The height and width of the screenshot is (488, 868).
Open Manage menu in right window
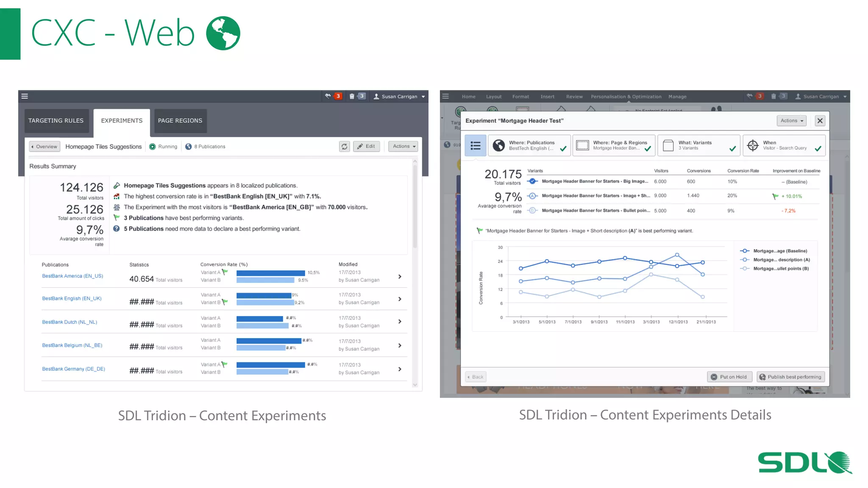click(x=677, y=97)
